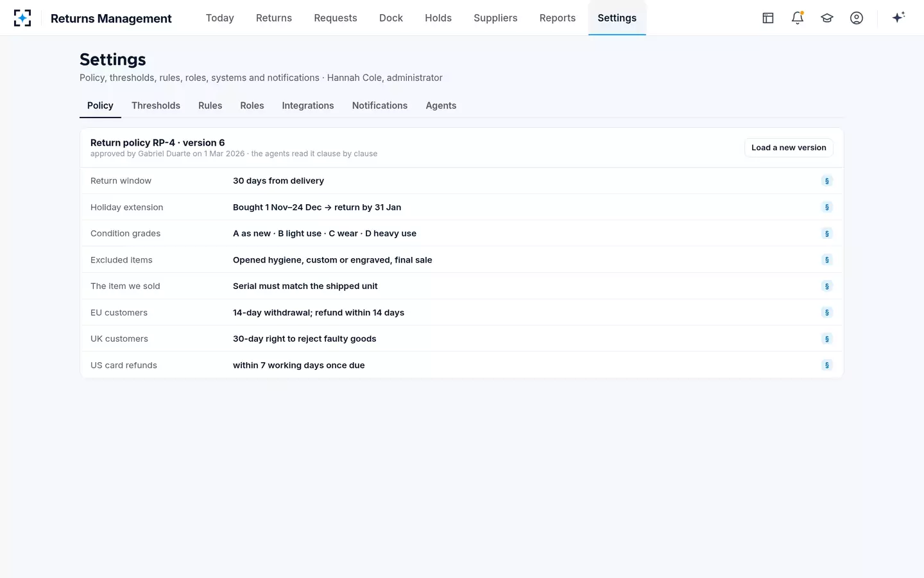Screen dimensions: 924x578
Task: Open clause icon for Holiday extension row
Action: [x=827, y=207]
